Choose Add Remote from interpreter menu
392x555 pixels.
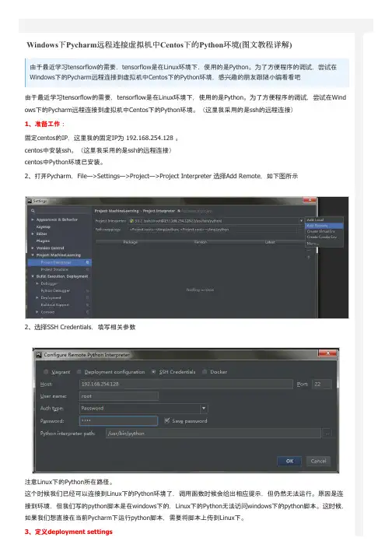pos(324,226)
